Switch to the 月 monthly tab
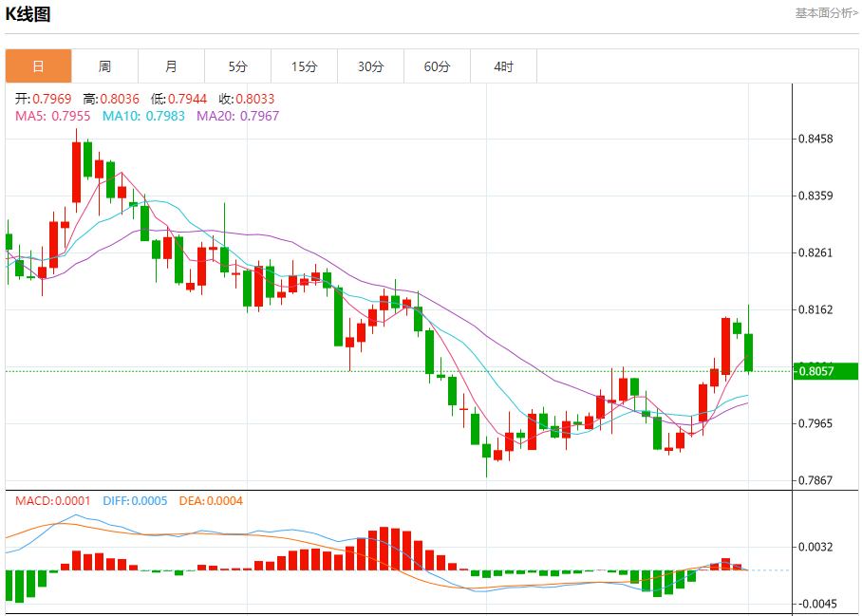This screenshot has width=862, height=616. (172, 66)
